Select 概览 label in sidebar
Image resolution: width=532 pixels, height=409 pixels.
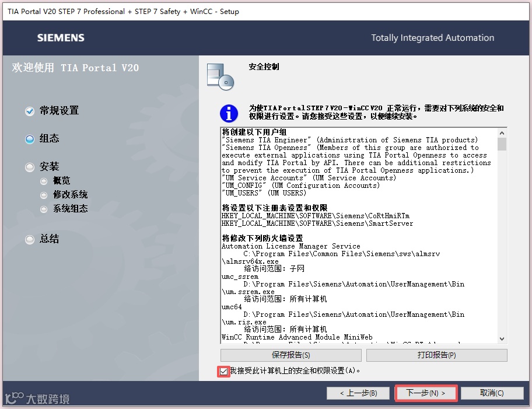(x=61, y=180)
